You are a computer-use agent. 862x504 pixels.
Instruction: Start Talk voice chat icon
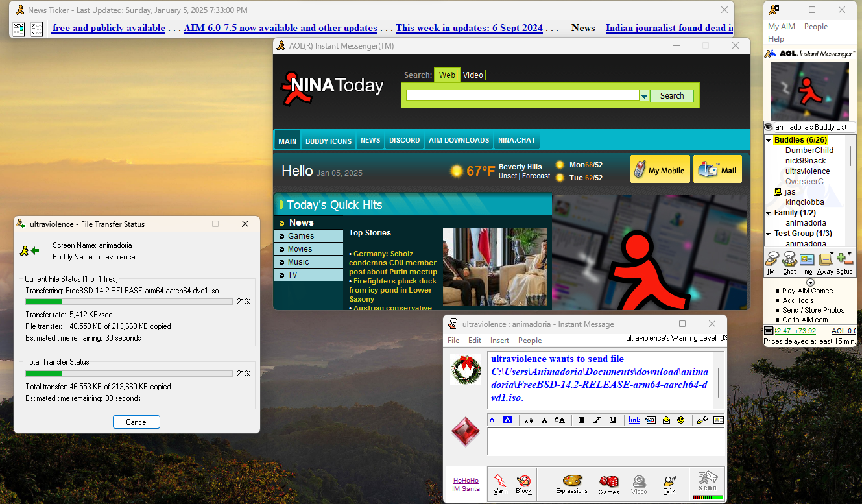pos(669,484)
